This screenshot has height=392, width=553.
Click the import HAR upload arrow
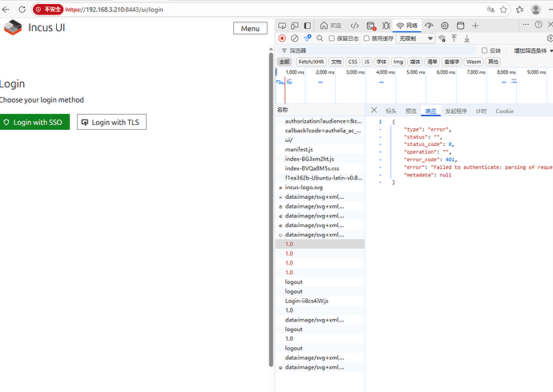click(454, 38)
